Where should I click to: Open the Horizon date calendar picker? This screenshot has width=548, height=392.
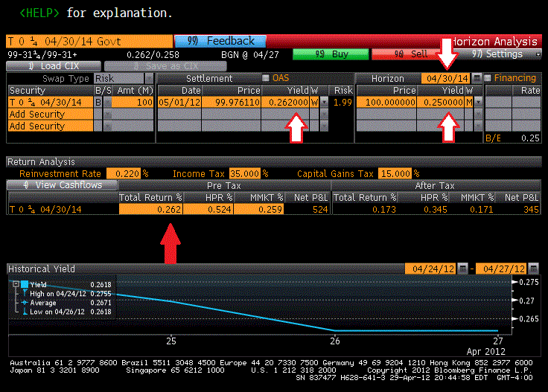click(x=476, y=78)
